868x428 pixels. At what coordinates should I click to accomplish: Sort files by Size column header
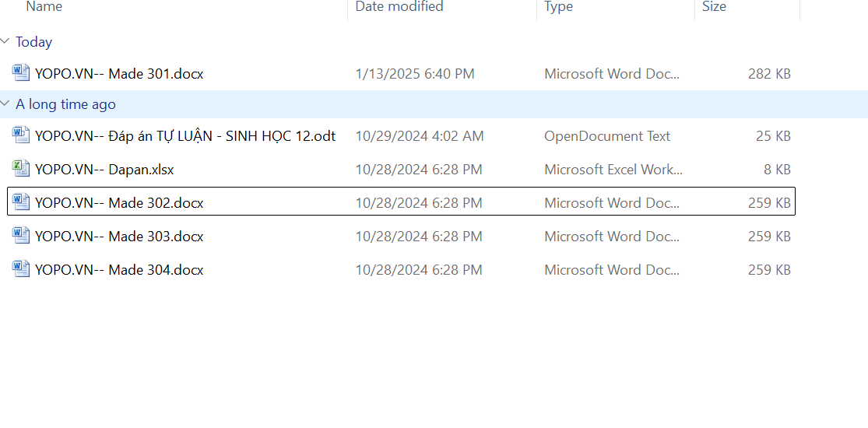pos(714,7)
